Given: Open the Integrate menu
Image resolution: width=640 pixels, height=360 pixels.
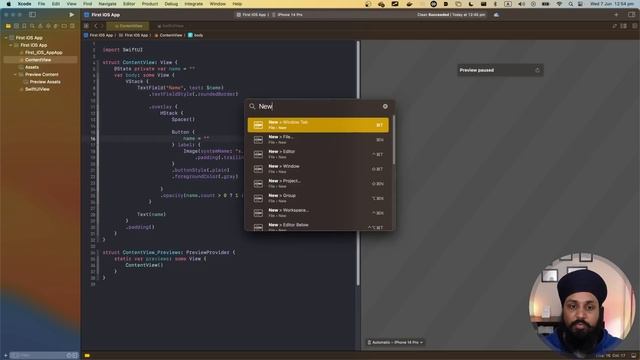Looking at the screenshot, I should [x=193, y=4].
